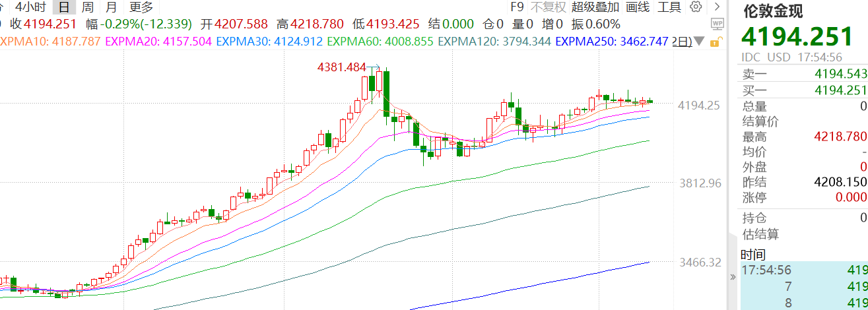This screenshot has height=310, width=868.
Task: Click the 涨停 value 0.000
Action: (850, 197)
